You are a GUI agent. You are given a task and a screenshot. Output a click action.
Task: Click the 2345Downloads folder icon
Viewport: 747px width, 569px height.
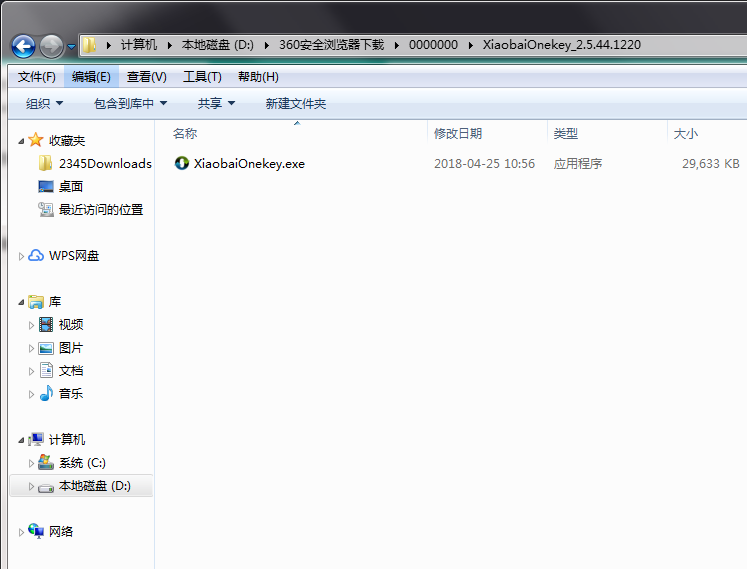[45, 163]
